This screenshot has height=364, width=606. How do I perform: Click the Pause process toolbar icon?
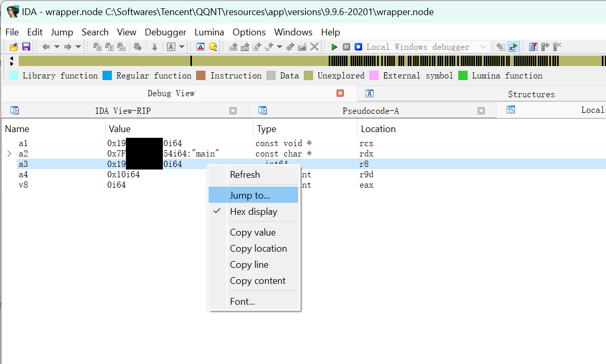point(346,47)
